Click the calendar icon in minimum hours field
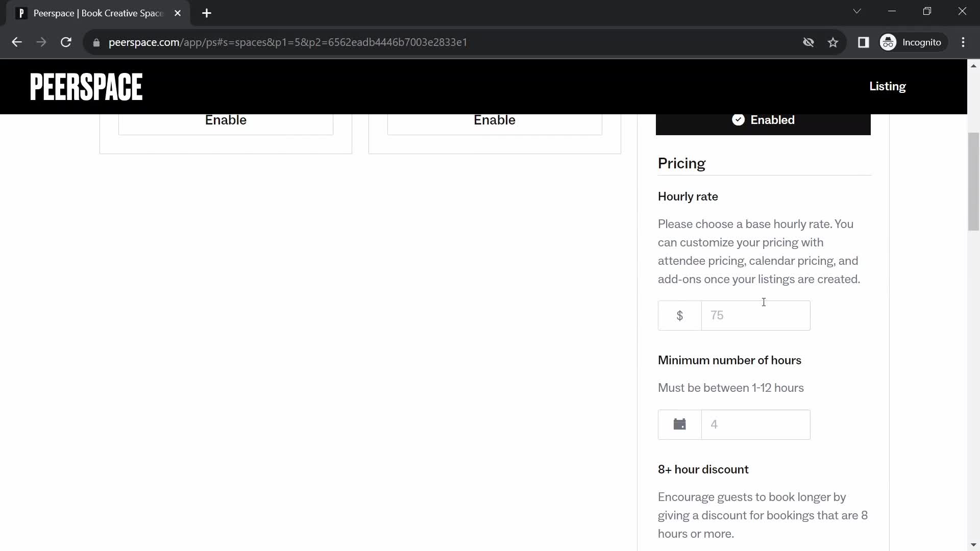The height and width of the screenshot is (551, 980). click(x=680, y=424)
